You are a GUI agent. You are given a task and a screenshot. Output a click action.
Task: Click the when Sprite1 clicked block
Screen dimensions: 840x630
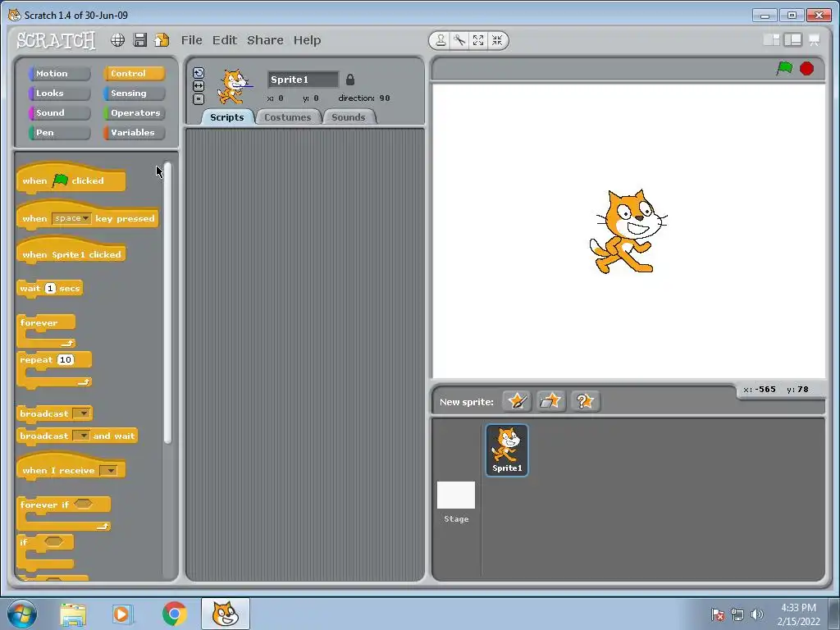[71, 252]
